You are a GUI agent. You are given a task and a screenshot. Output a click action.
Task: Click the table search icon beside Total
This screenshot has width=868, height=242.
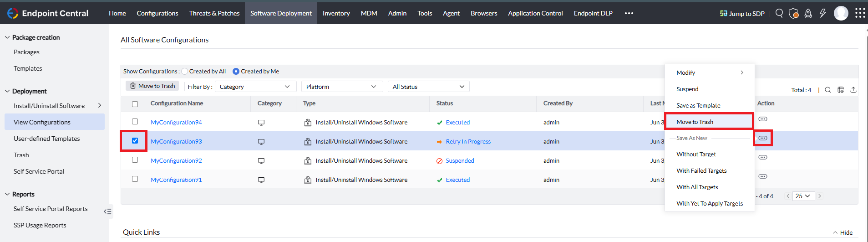point(828,90)
